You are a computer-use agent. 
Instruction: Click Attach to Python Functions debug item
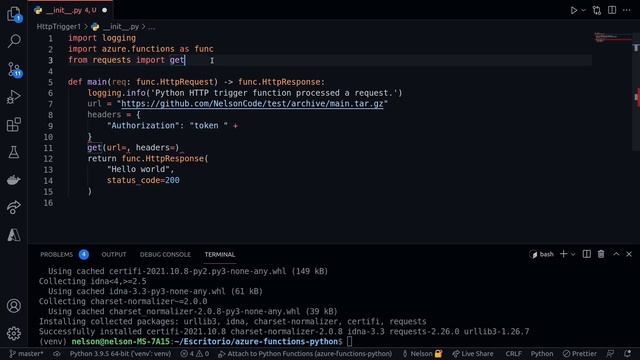point(305,353)
